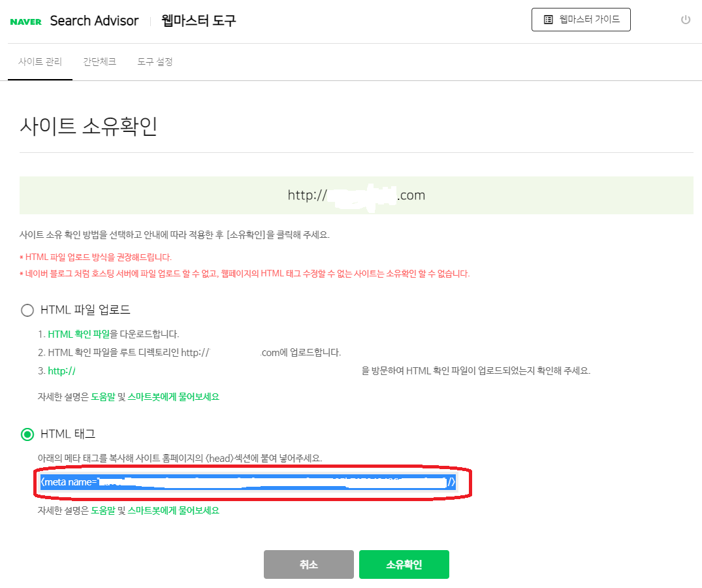
Task: Click the 취소 cancel button
Action: (x=308, y=564)
